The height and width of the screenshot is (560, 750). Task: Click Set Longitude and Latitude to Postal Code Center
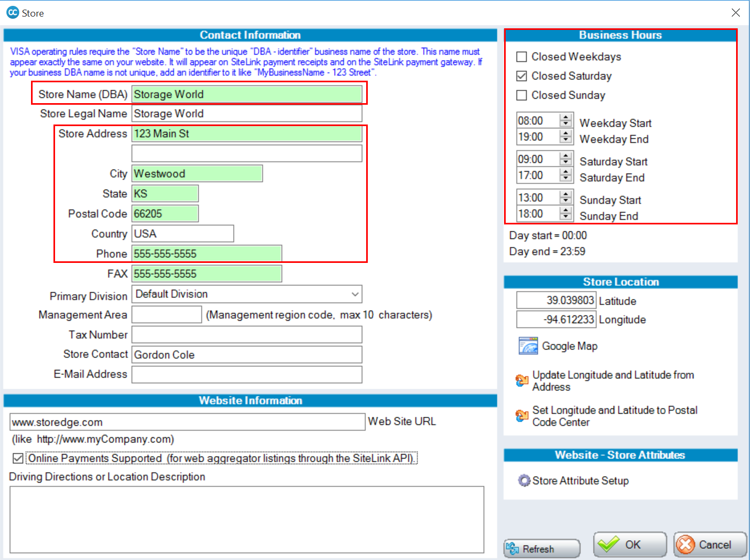click(x=615, y=416)
